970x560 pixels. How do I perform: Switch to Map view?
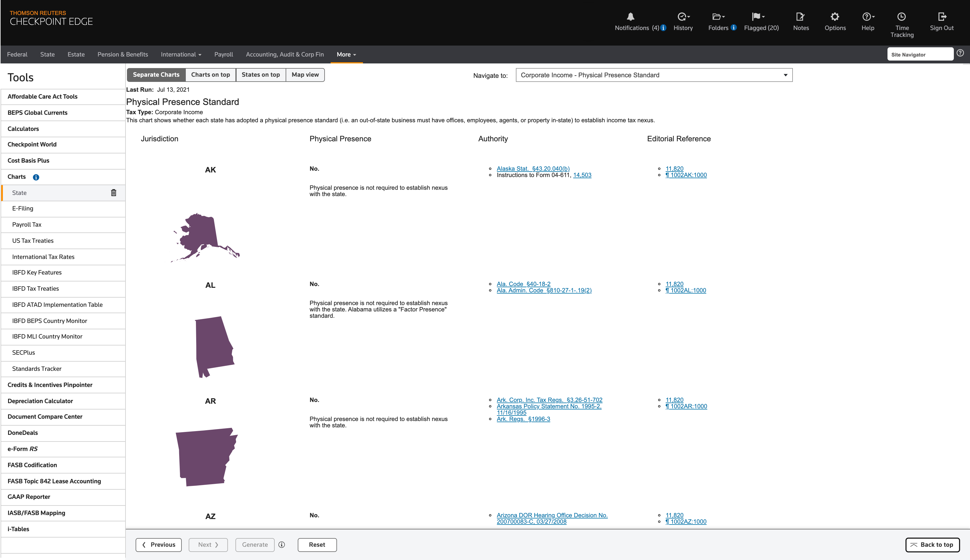[x=305, y=75]
